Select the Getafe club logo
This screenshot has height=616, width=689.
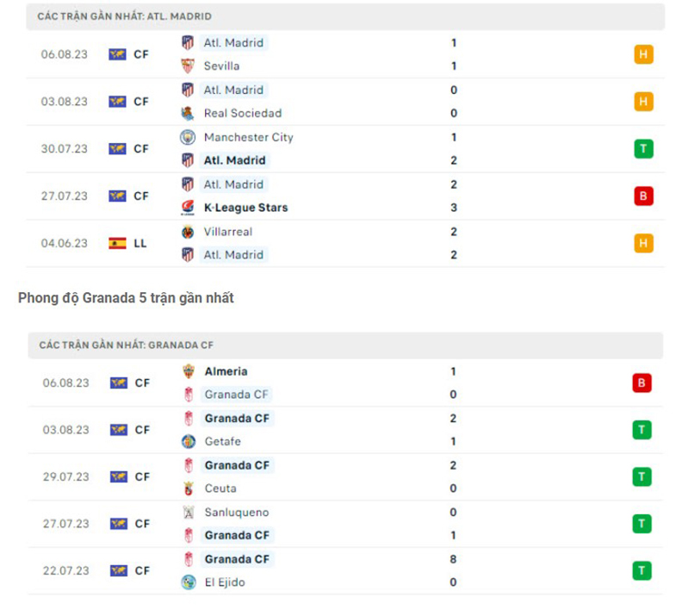tap(189, 441)
